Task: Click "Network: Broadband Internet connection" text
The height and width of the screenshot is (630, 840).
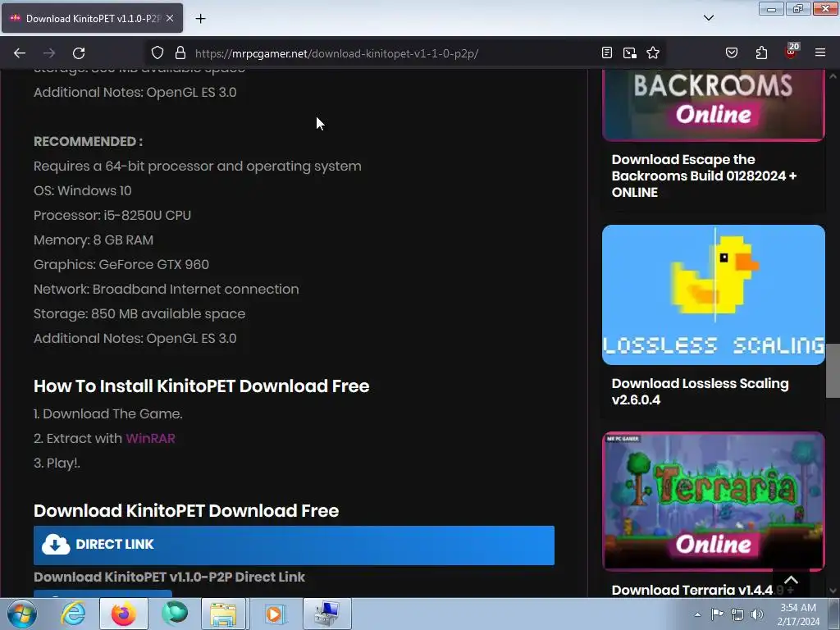Action: (x=167, y=290)
